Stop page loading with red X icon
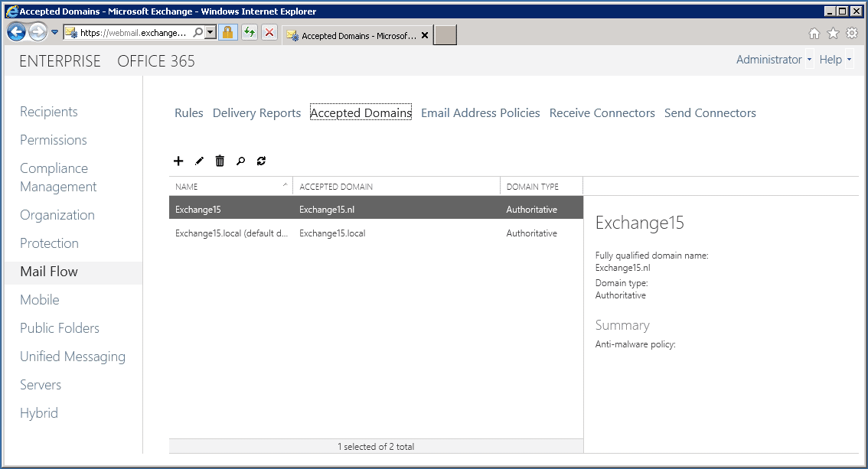 click(269, 33)
